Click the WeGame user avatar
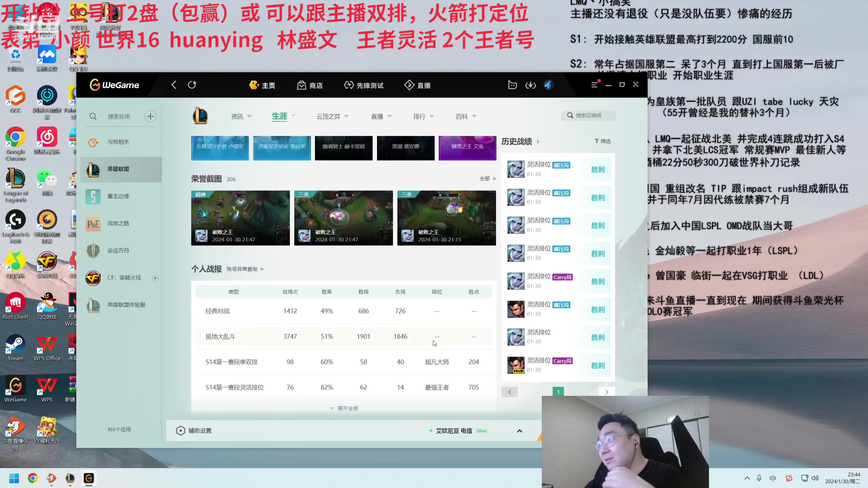Screen dimensions: 868x488 549,85
